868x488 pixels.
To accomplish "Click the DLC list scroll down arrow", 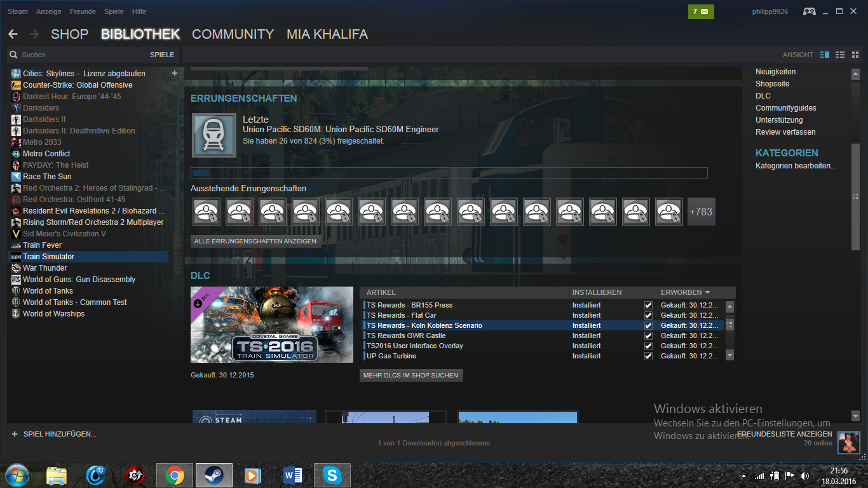I will pyautogui.click(x=729, y=356).
